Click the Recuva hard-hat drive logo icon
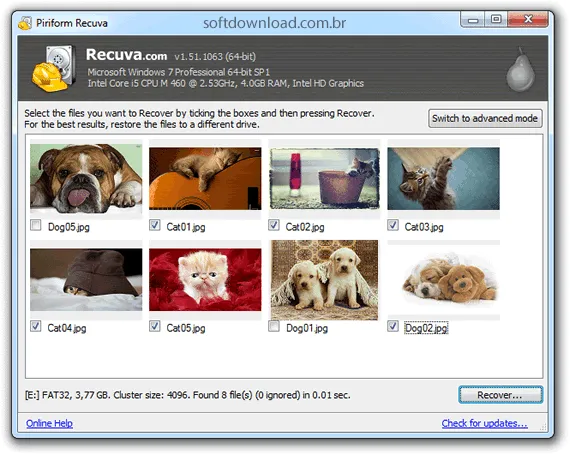 54,69
